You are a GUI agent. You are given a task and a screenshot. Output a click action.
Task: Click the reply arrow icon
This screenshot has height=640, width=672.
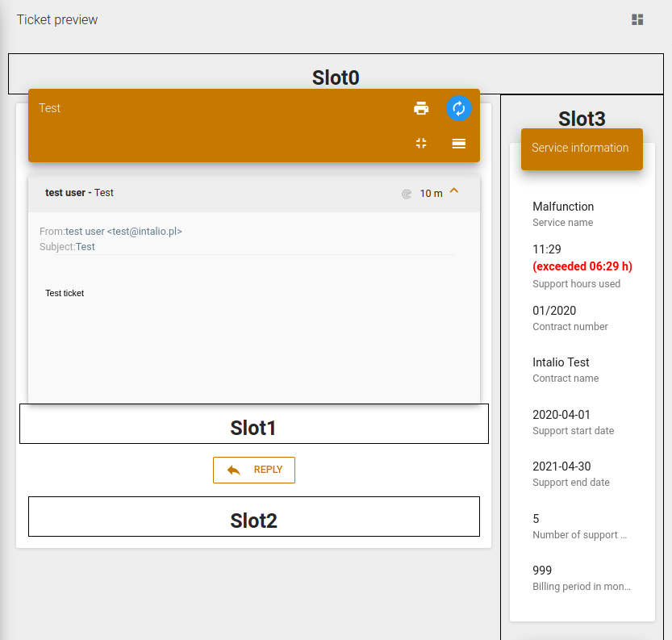tap(234, 471)
